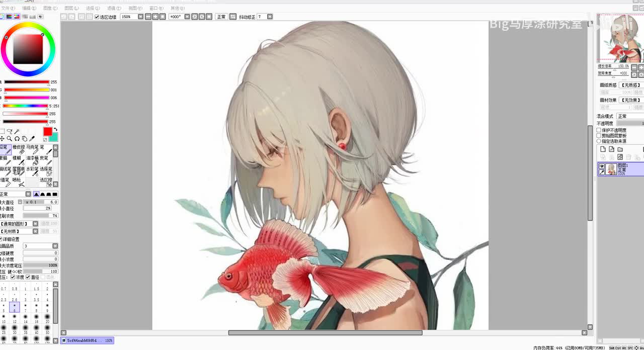Select the open document tab at bottom
Image resolution: width=644 pixels, height=350 pixels.
click(x=88, y=340)
